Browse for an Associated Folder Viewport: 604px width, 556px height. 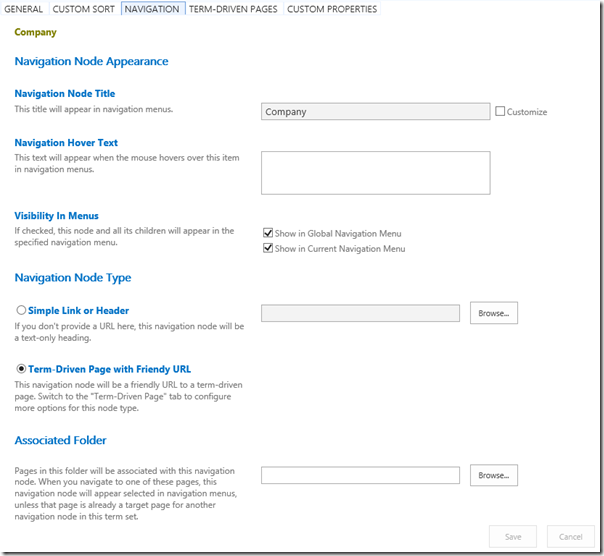(x=493, y=475)
